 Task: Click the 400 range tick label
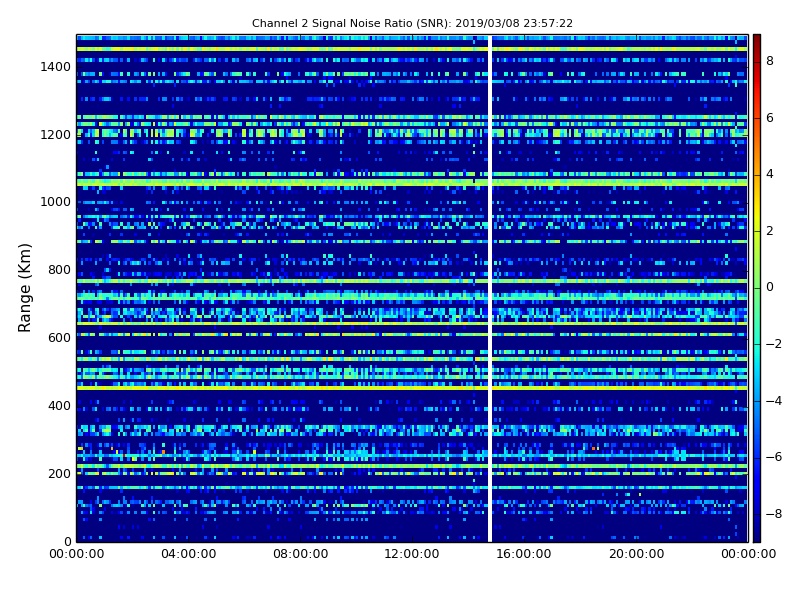point(59,406)
